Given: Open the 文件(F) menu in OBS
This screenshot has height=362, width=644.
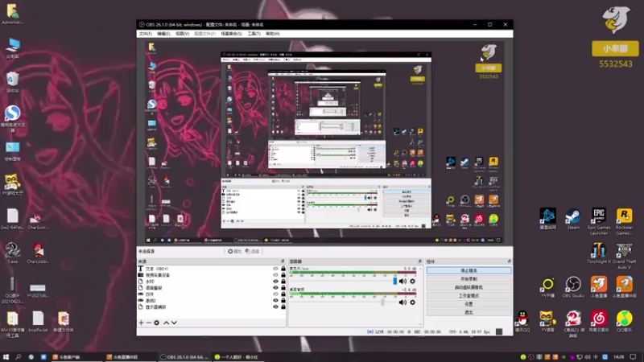Looking at the screenshot, I should click(x=146, y=34).
